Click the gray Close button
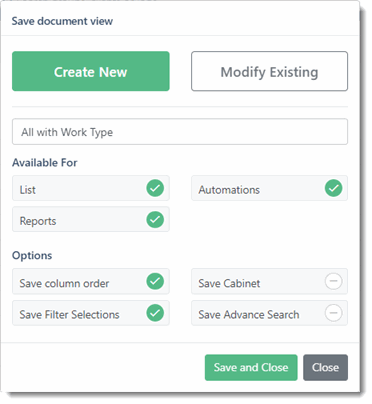This screenshot has height=404, width=372. 325,367
